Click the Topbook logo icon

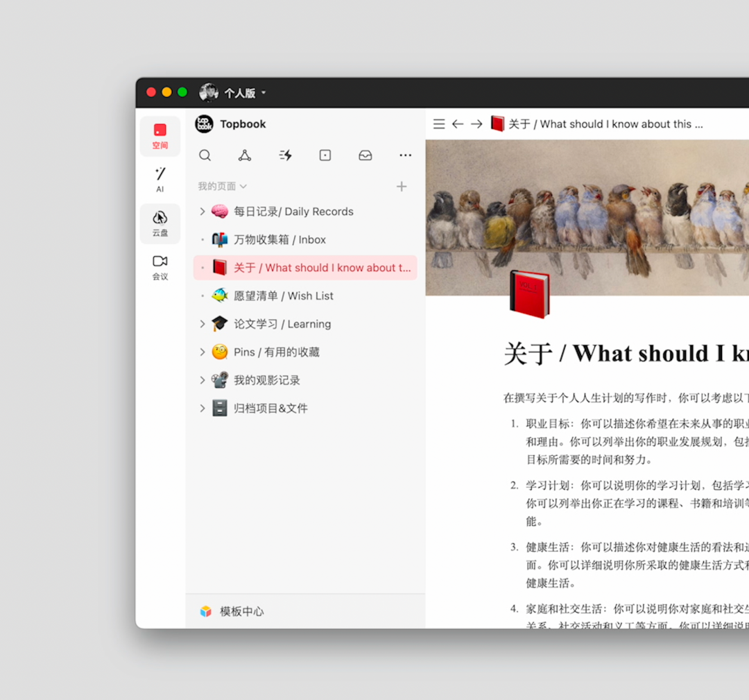click(205, 124)
